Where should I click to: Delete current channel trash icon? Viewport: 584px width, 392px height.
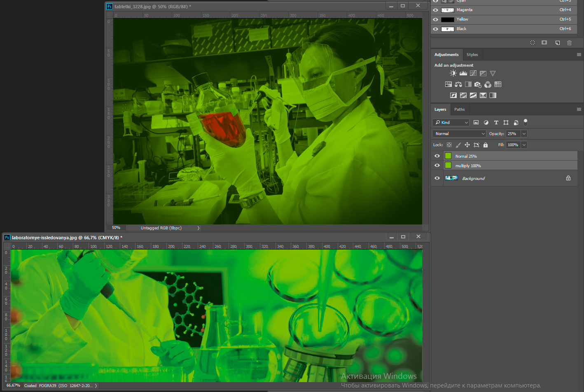(x=569, y=42)
